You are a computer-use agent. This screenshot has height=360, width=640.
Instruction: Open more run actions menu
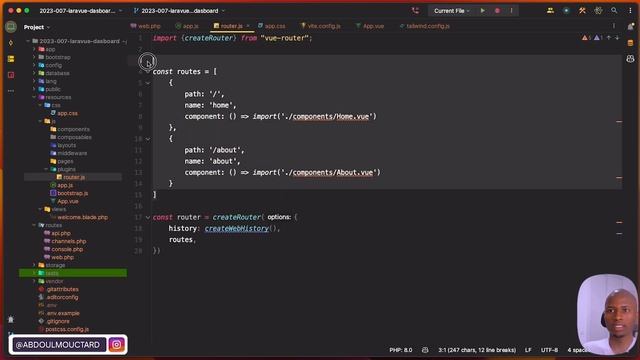point(511,11)
